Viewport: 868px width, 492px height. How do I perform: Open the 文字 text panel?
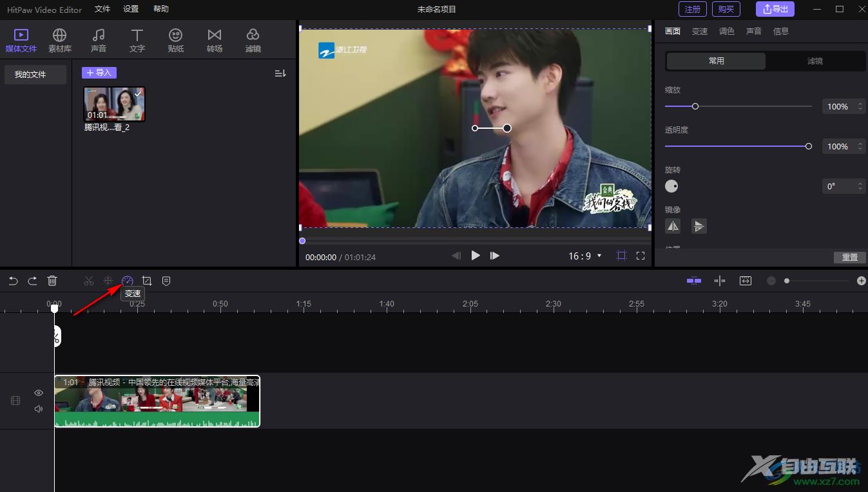(137, 40)
